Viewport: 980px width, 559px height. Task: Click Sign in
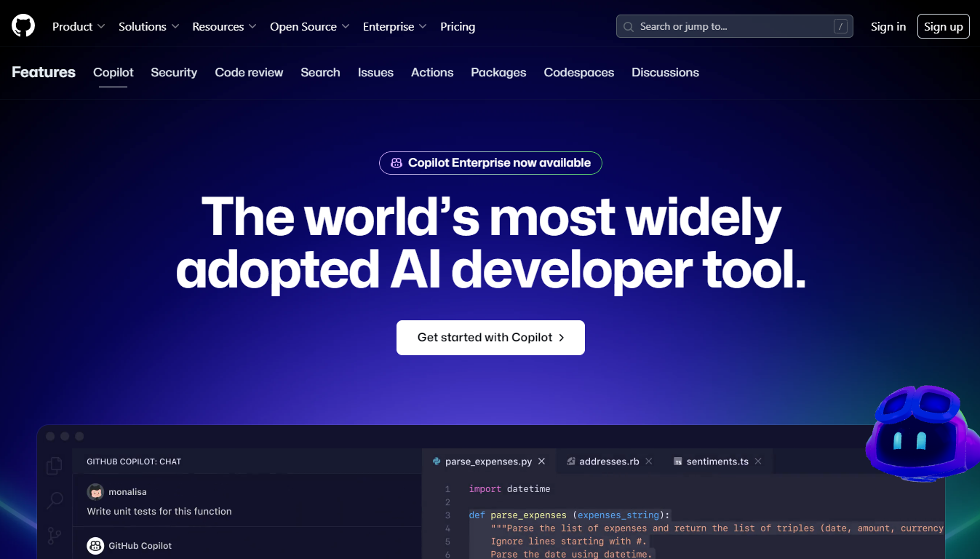[x=888, y=27]
